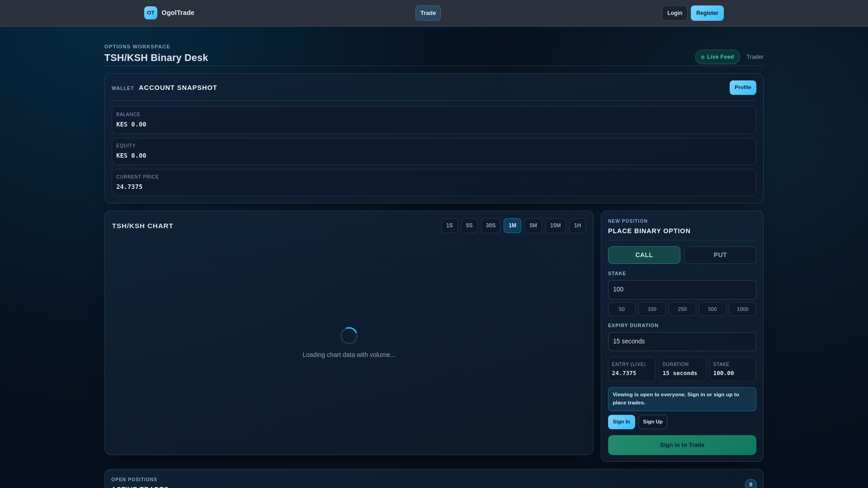
Task: Click the Equity KES 0.00 value
Action: [x=131, y=156]
